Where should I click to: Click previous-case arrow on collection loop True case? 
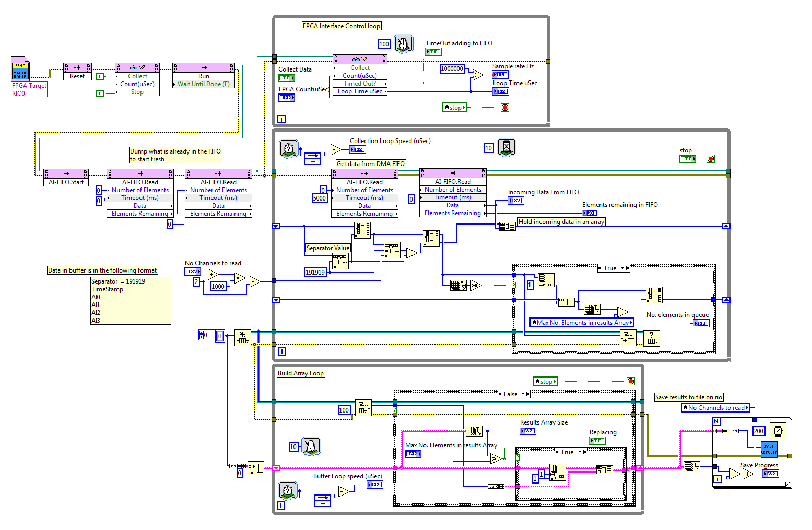pyautogui.click(x=600, y=268)
